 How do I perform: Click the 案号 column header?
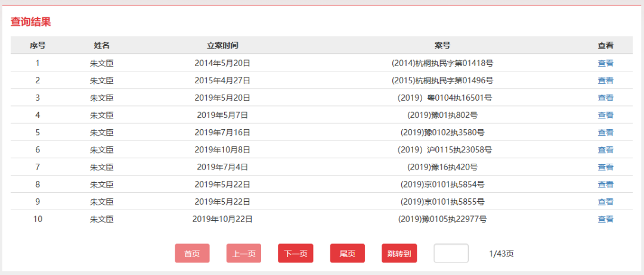click(442, 45)
